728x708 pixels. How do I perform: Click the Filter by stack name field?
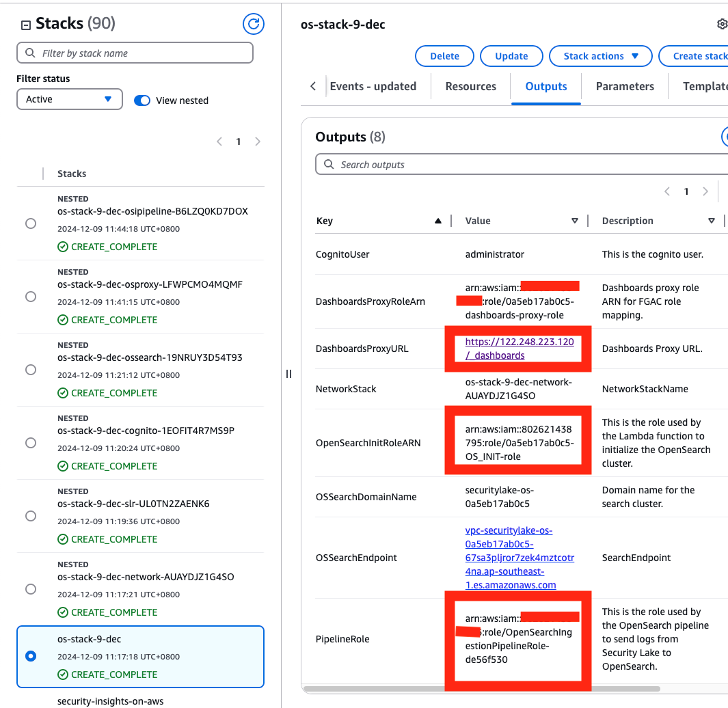[135, 53]
